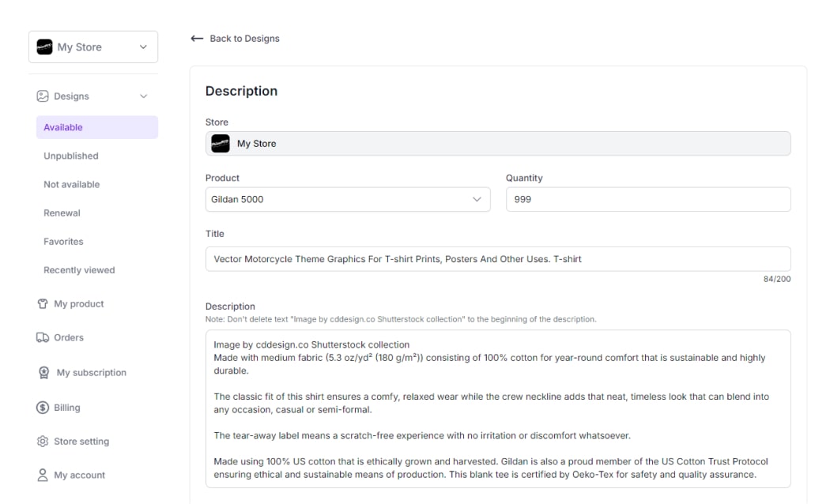Open Store setting page
Screen dimensions: 830x504
81,442
